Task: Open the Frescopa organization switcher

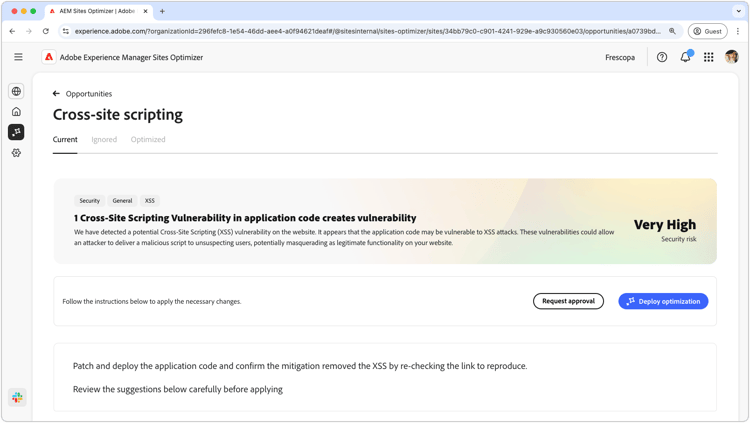Action: pos(620,57)
